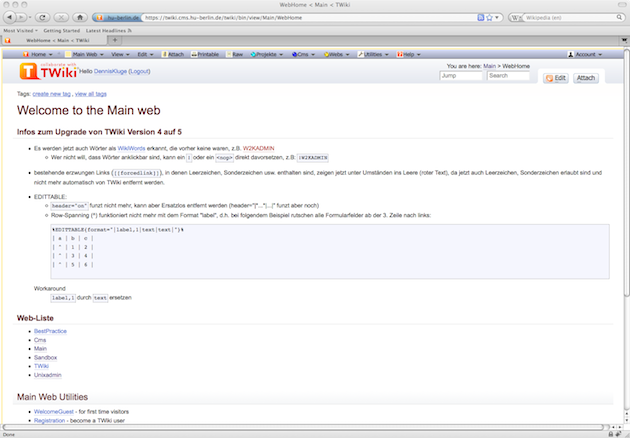Click the 'Workaround' text

[49, 289]
